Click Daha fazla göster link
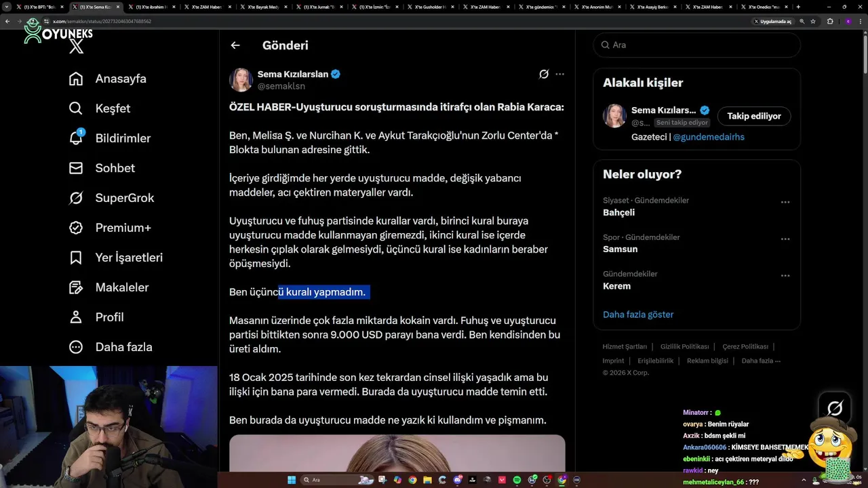The width and height of the screenshot is (868, 488). (x=638, y=314)
